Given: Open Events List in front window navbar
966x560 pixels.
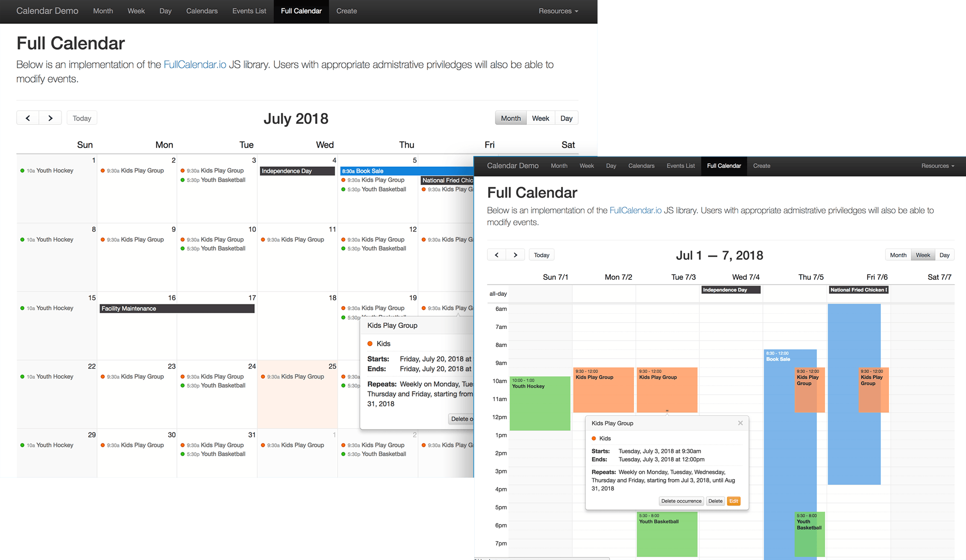Looking at the screenshot, I should tap(680, 166).
